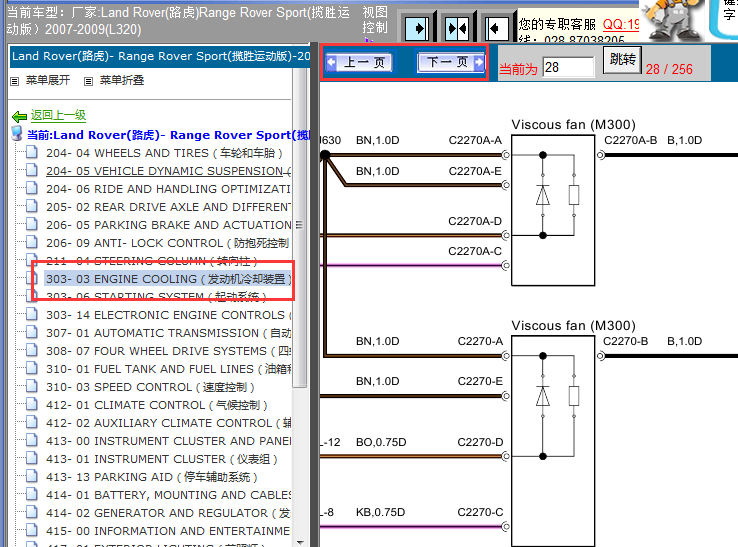Click the current page number input field
Viewport: 738px width, 547px height.
pos(568,67)
